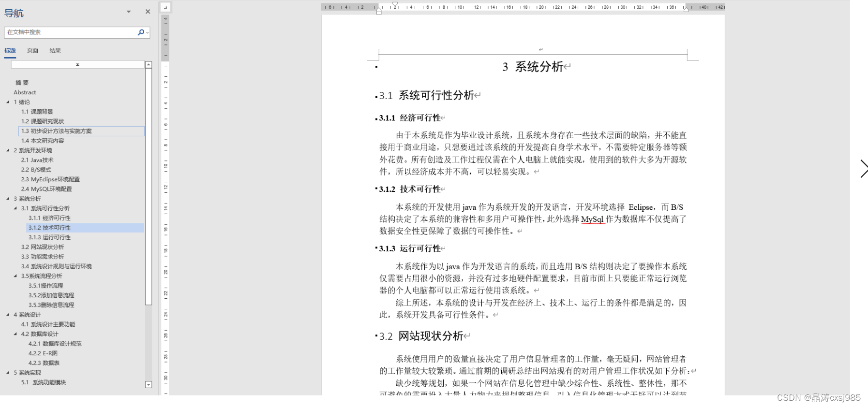The image size is (868, 407).
Task: Go to 4.2.3 数据表 heading
Action: (x=44, y=363)
